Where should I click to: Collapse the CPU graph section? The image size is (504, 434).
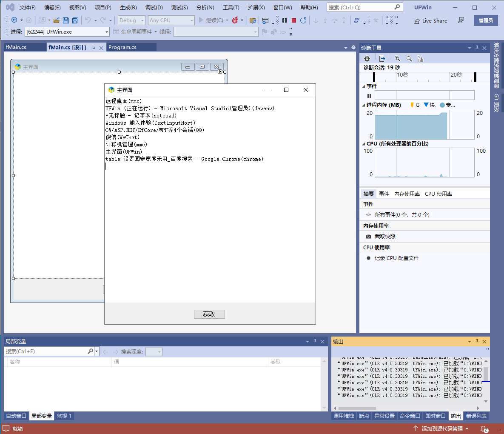(x=364, y=144)
